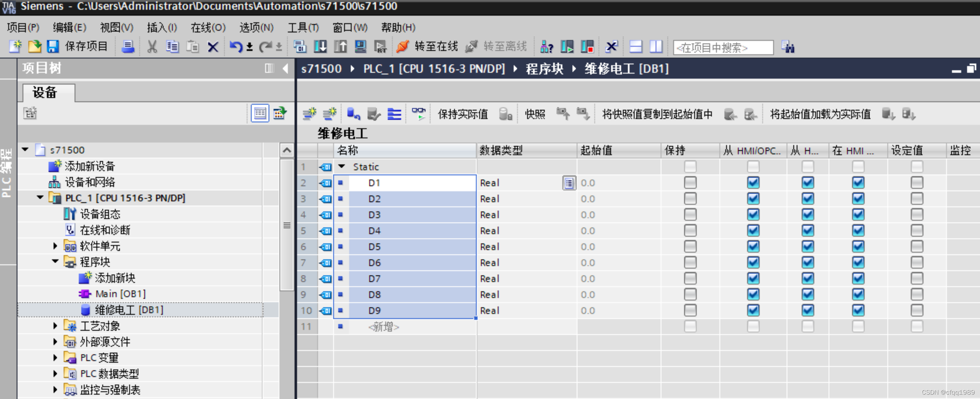Open the 在线(O) menu
The width and height of the screenshot is (980, 399).
208,28
